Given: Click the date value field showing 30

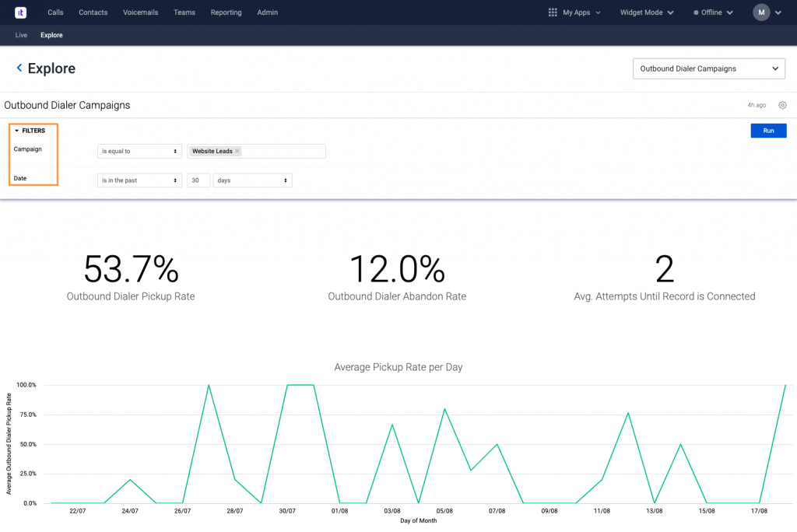Looking at the screenshot, I should [198, 180].
